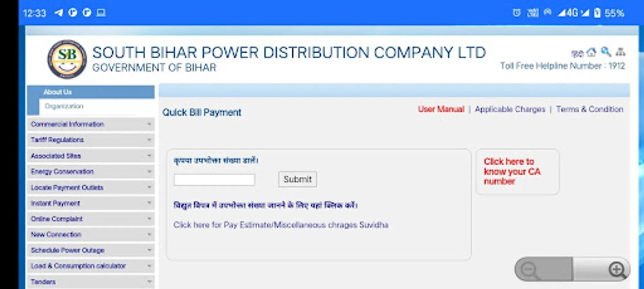Click the Hindi consumer number prompt label
The width and height of the screenshot is (644, 289).
point(216,160)
